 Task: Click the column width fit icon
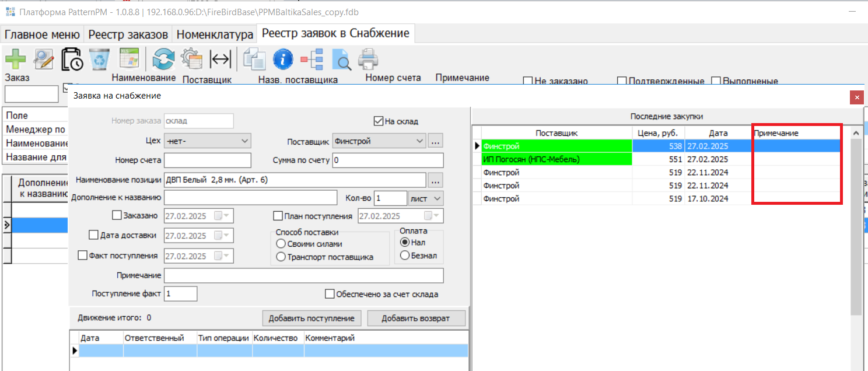(x=221, y=59)
